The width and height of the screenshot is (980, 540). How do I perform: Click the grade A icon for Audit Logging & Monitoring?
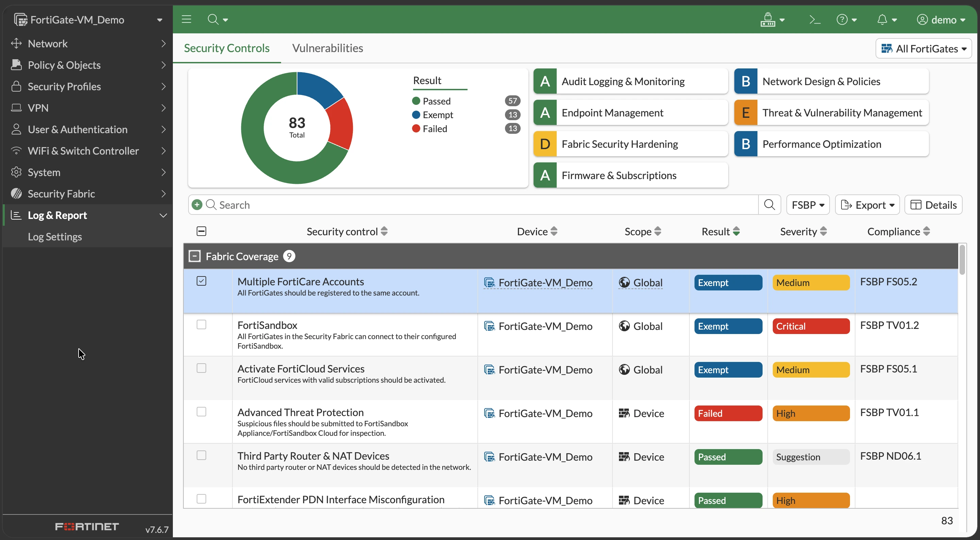click(545, 81)
